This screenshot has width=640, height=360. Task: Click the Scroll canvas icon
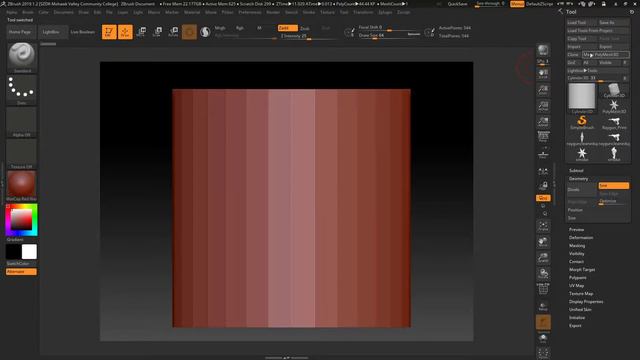(x=543, y=74)
